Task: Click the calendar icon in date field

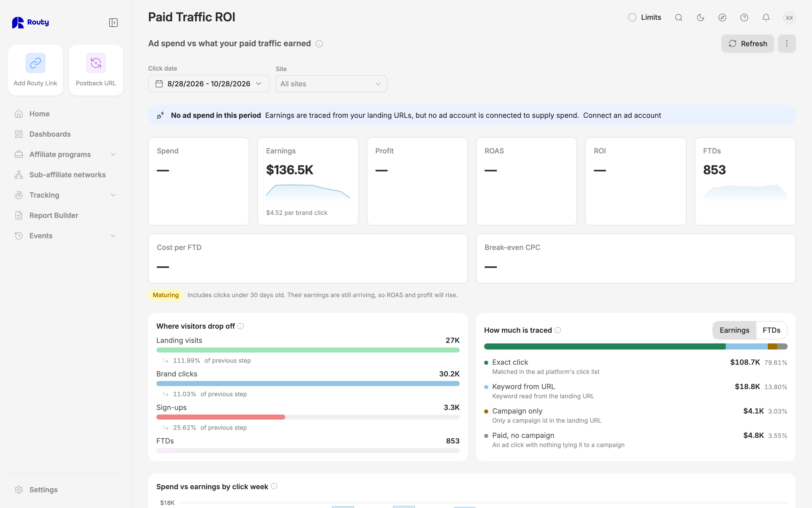Action: tap(159, 84)
